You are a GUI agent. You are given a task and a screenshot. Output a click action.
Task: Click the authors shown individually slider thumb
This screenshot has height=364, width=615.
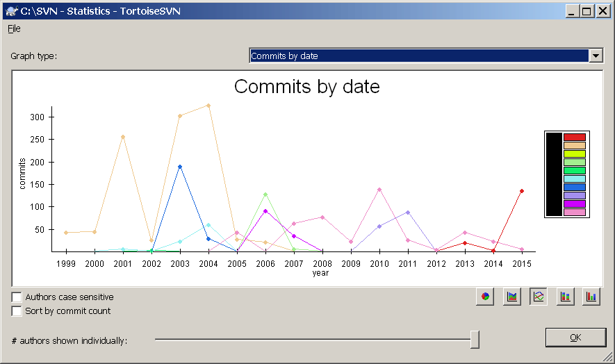[x=475, y=339]
